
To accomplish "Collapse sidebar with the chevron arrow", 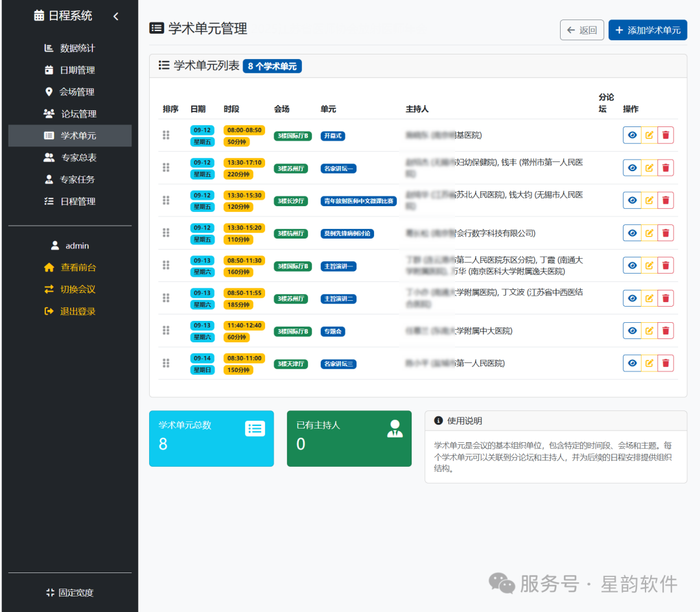I will click(116, 16).
